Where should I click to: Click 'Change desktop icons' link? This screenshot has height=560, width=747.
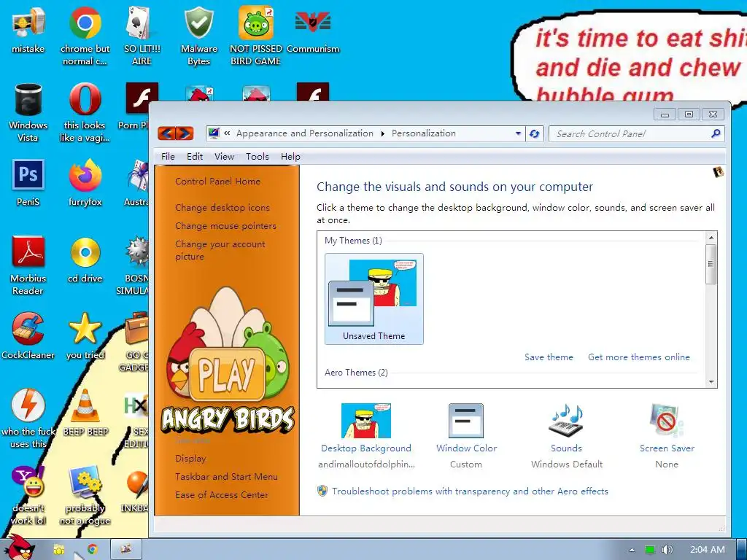[x=222, y=208]
